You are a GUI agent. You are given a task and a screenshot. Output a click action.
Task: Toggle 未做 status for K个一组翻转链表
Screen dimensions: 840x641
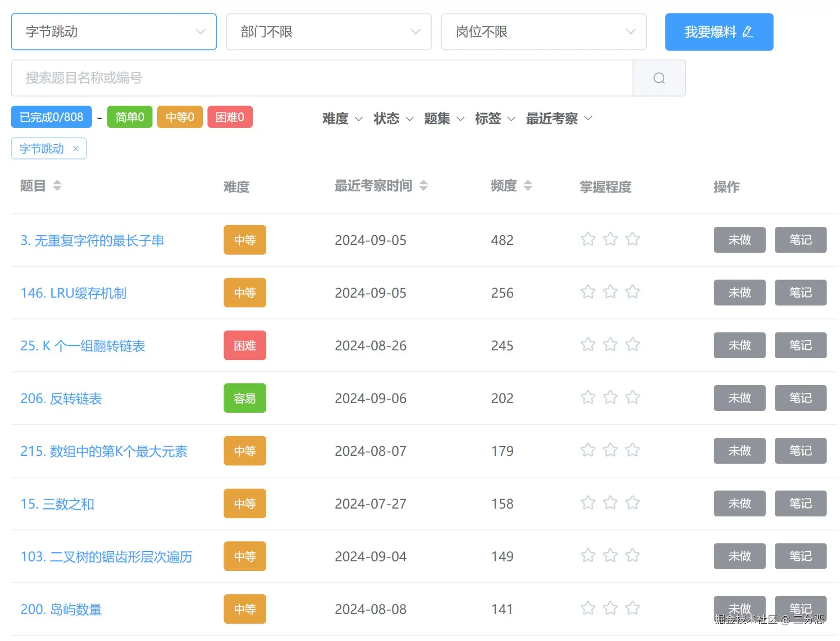739,345
